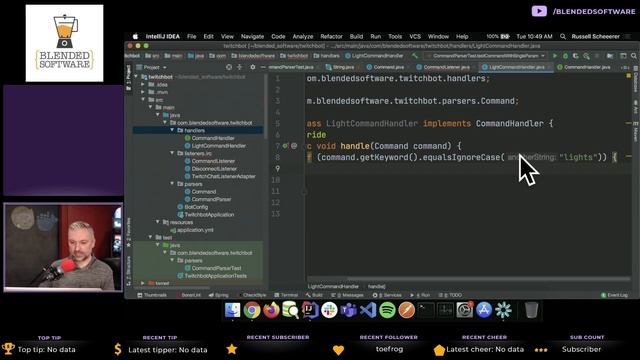Open the VCS menu
Viewport: 640px width, 360px height.
click(415, 36)
